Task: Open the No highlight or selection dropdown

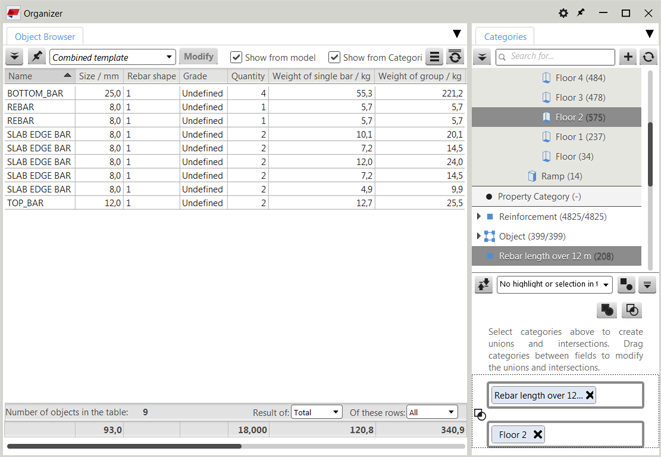Action: click(555, 284)
